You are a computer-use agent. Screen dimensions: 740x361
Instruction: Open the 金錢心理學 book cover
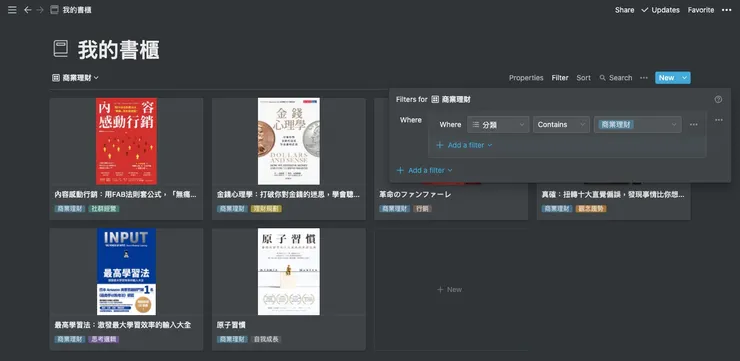tap(289, 141)
